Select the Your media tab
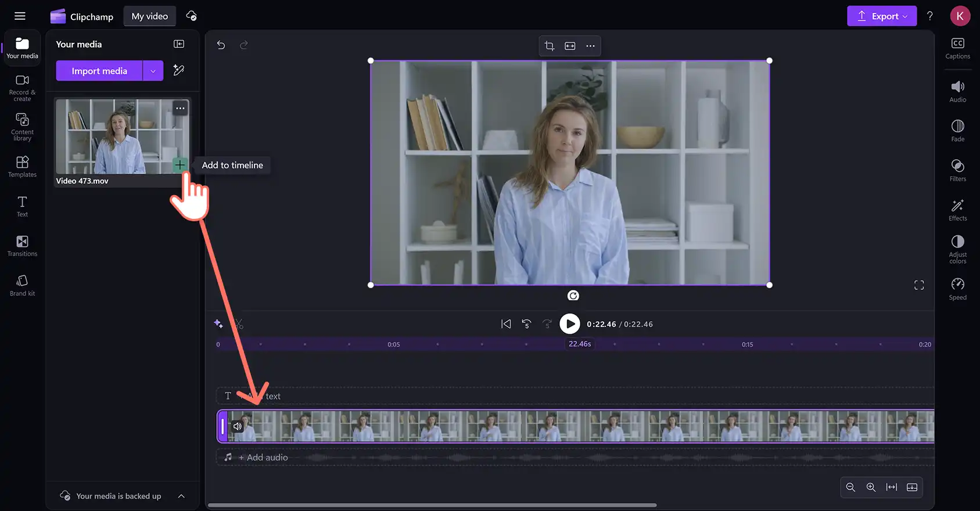 (22, 48)
